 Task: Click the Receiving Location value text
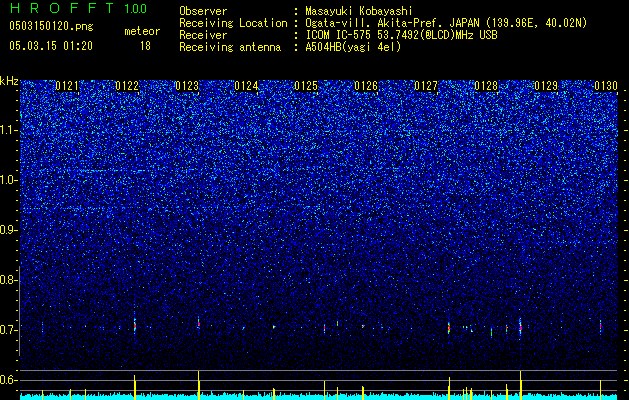(x=446, y=23)
